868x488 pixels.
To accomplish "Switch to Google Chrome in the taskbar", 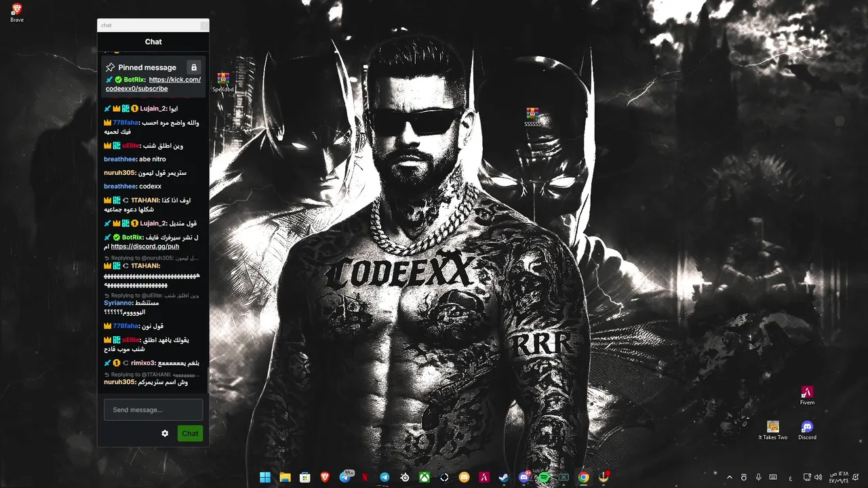I will [x=583, y=477].
